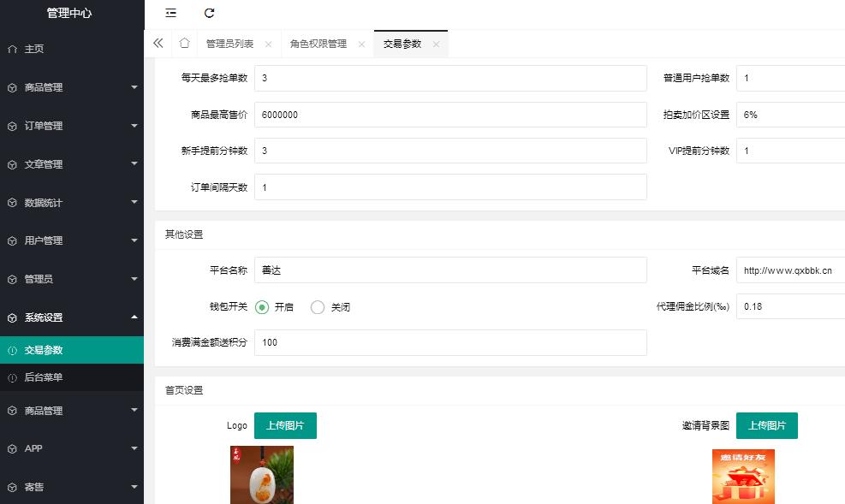The width and height of the screenshot is (845, 504).
Task: Close the 角色权限管理 tab
Action: pyautogui.click(x=361, y=44)
